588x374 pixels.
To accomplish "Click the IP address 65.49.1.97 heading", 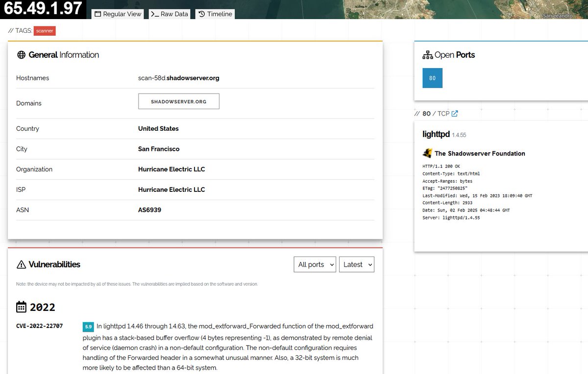I will (43, 9).
